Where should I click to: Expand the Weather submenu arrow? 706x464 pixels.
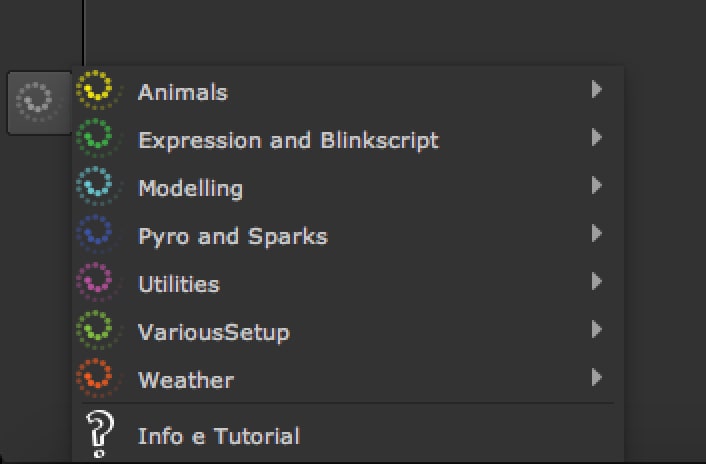click(x=596, y=378)
